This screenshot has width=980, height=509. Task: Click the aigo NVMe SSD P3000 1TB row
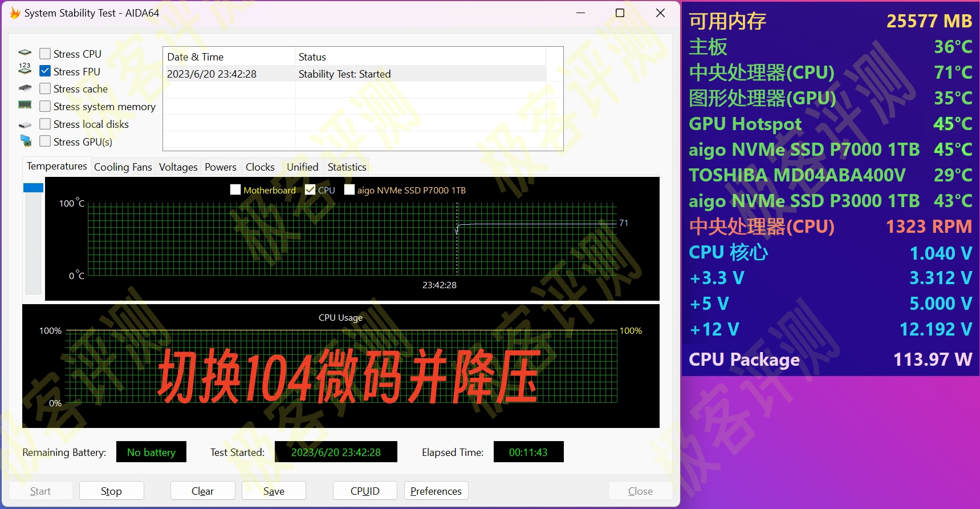pos(830,201)
